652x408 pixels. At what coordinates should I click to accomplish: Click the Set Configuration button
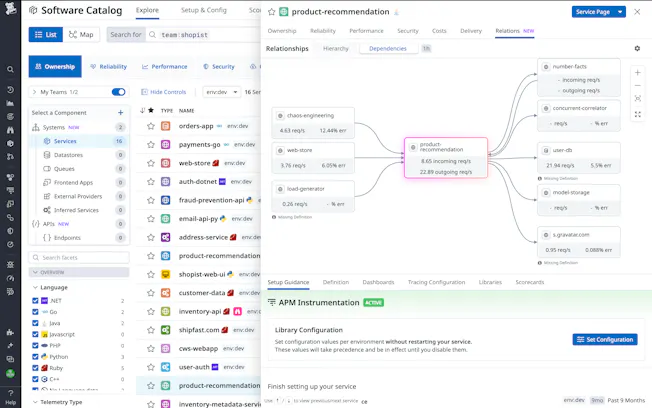(604, 339)
